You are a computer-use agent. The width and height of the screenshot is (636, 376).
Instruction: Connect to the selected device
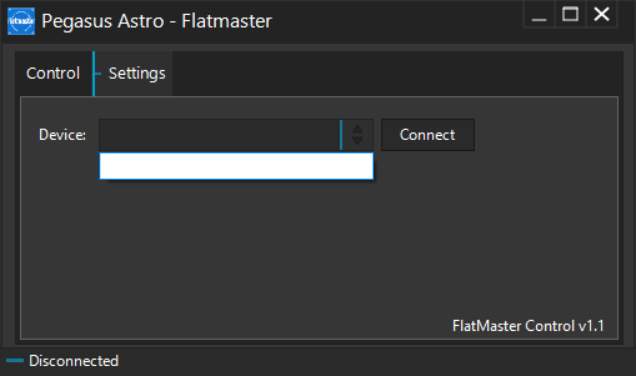pyautogui.click(x=428, y=135)
